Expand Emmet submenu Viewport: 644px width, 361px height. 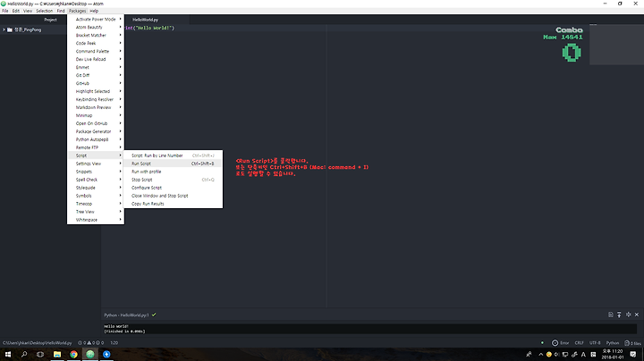pos(96,67)
